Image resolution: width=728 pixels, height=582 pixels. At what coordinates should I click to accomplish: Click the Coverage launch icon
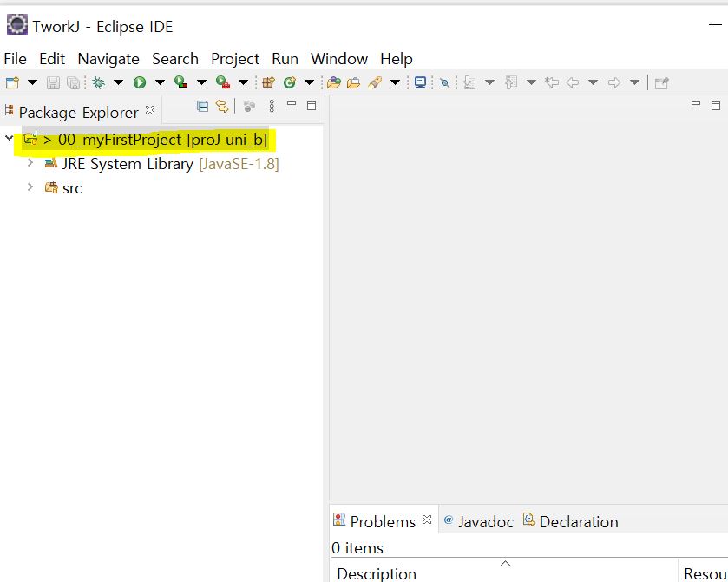[180, 82]
